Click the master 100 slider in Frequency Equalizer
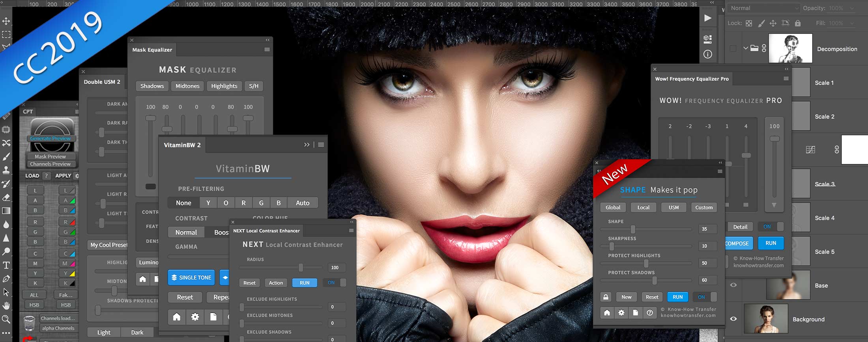The height and width of the screenshot is (342, 868). (774, 139)
